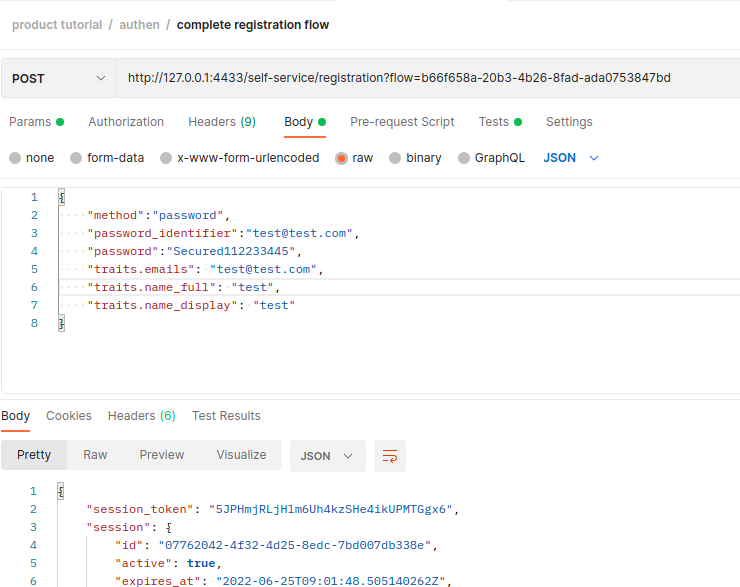The width and height of the screenshot is (740, 587).
Task: Select the form-data radio option
Action: (x=76, y=158)
